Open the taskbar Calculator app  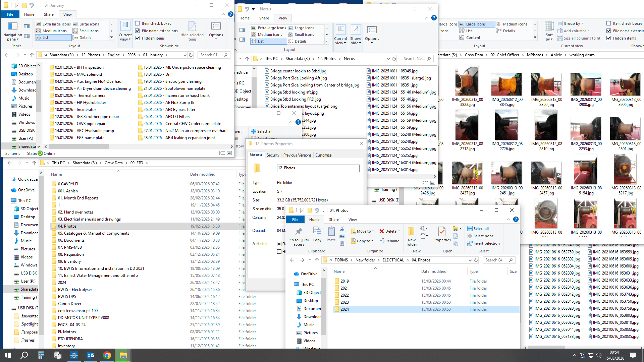(41, 355)
